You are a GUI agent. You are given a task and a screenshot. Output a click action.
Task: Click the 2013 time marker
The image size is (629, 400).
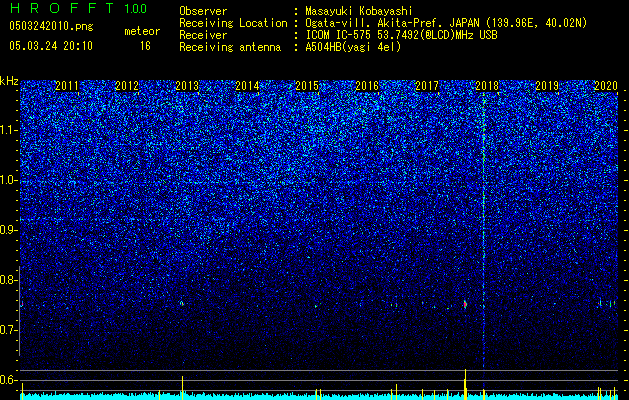click(x=187, y=85)
